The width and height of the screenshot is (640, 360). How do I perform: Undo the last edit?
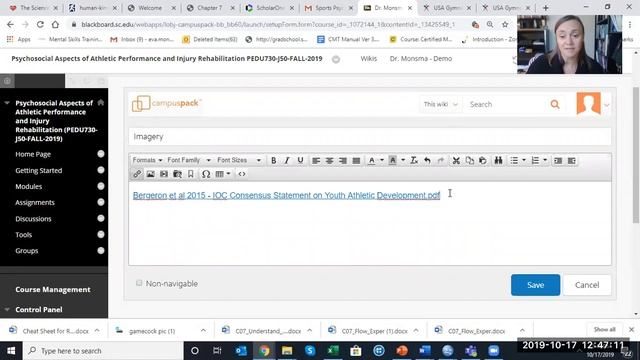[427, 160]
